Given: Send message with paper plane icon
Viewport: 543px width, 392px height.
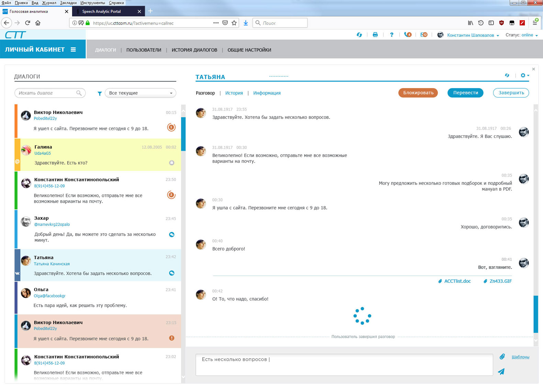Looking at the screenshot, I should coord(501,371).
